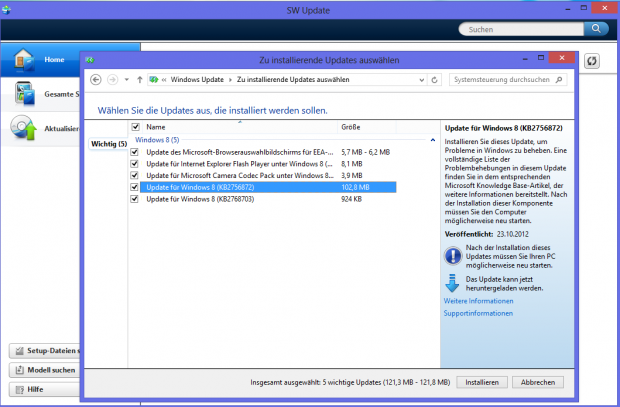The height and width of the screenshot is (407, 620).
Task: Click the blue download arrow icon
Action: (x=452, y=283)
